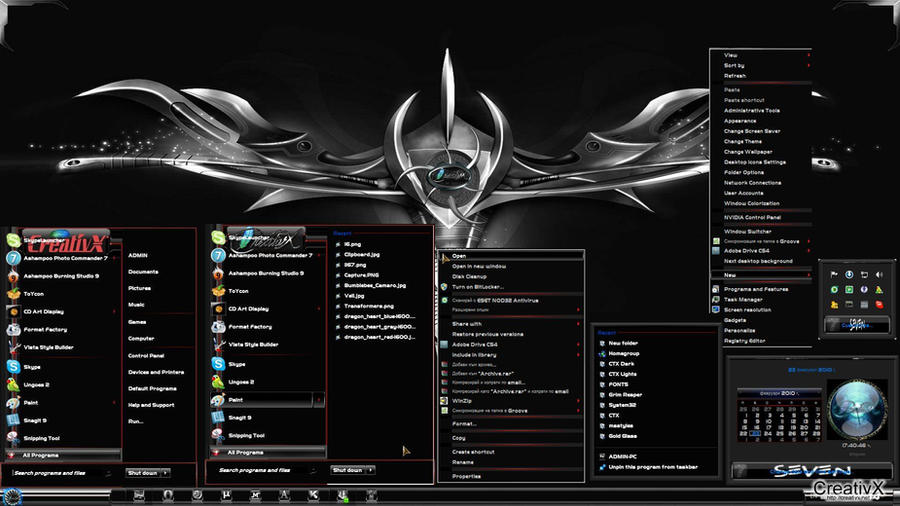This screenshot has height=506, width=900.
Task: Click ADMIN-PC in the jump list
Action: [x=622, y=457]
